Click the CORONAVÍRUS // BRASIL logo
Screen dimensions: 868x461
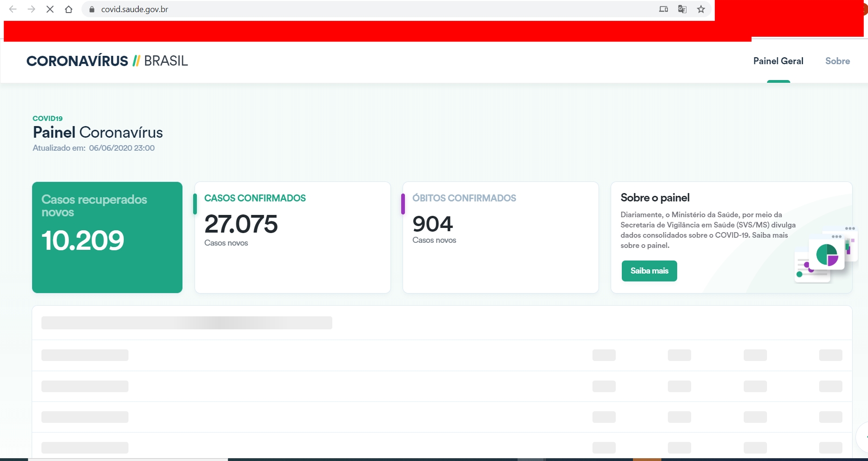pyautogui.click(x=107, y=61)
